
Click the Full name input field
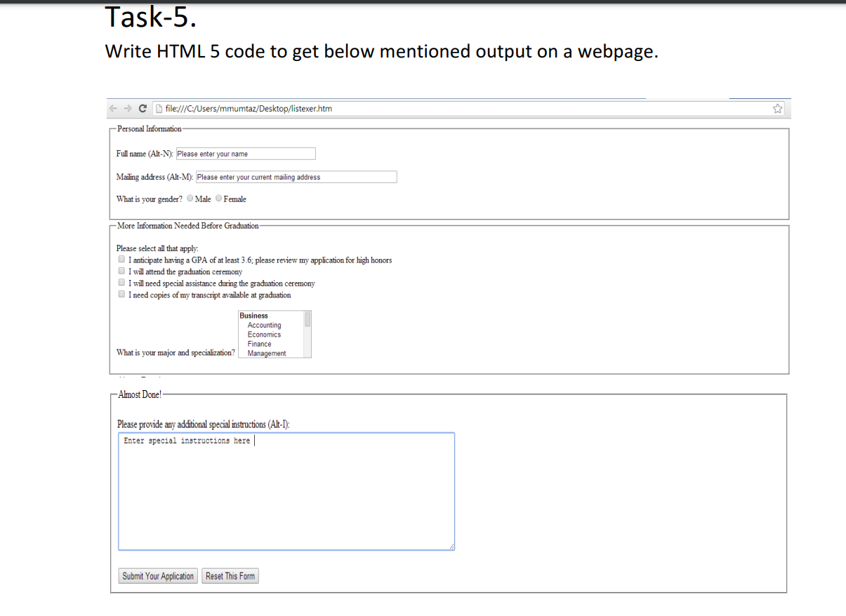click(x=246, y=153)
